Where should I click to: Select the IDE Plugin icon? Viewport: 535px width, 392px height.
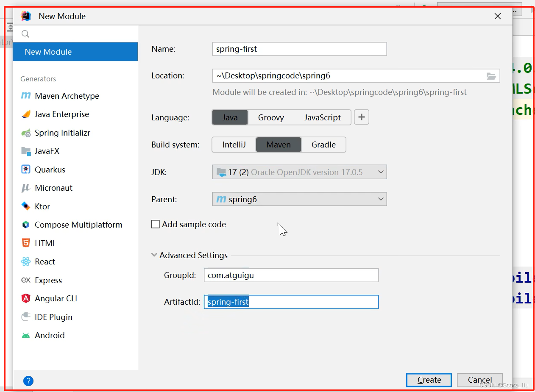coord(26,317)
